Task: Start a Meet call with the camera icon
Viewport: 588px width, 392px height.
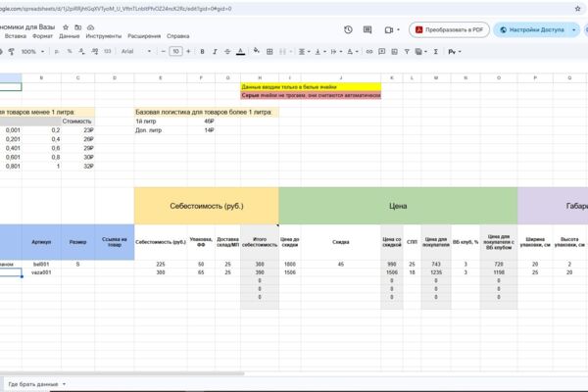Action: coord(388,29)
